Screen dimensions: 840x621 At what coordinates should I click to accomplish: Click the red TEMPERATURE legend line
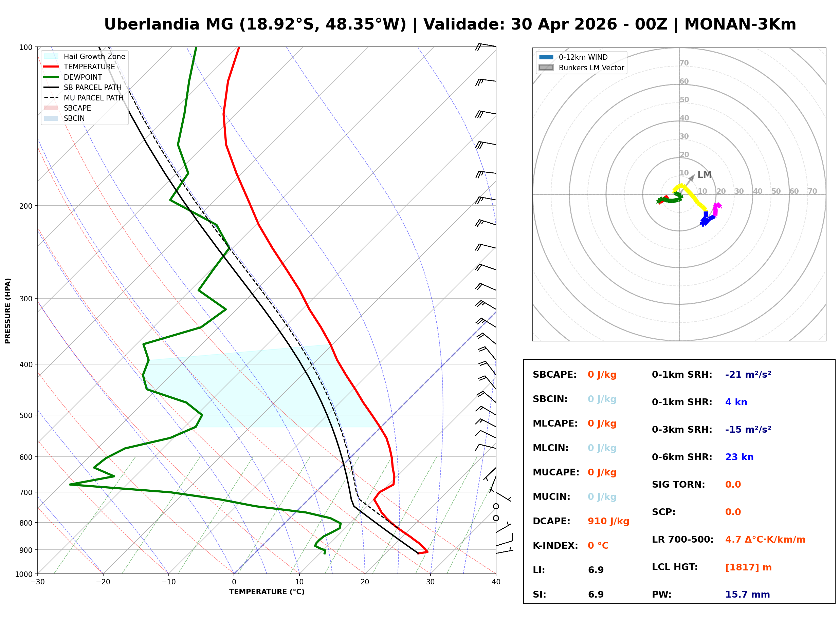pyautogui.click(x=51, y=67)
